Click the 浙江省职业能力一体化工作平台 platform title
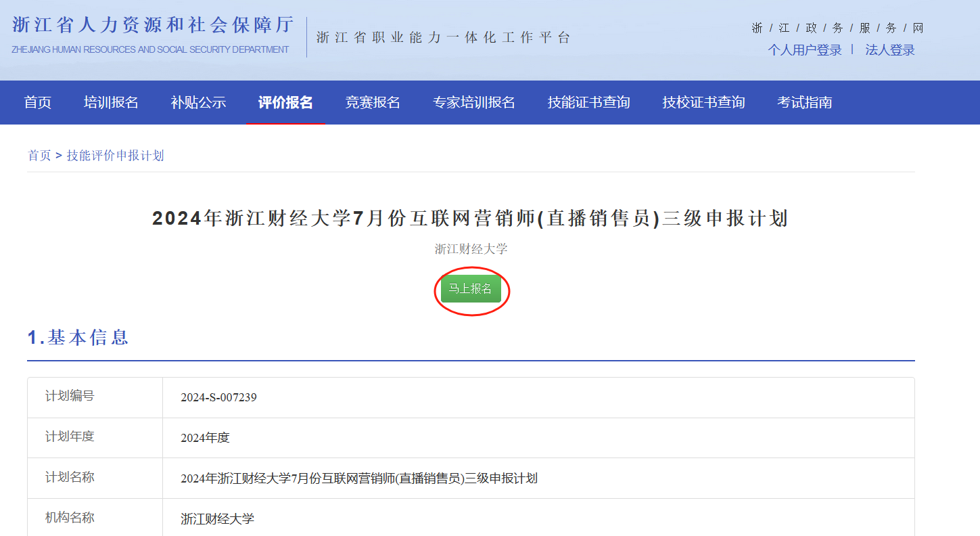 pos(444,38)
